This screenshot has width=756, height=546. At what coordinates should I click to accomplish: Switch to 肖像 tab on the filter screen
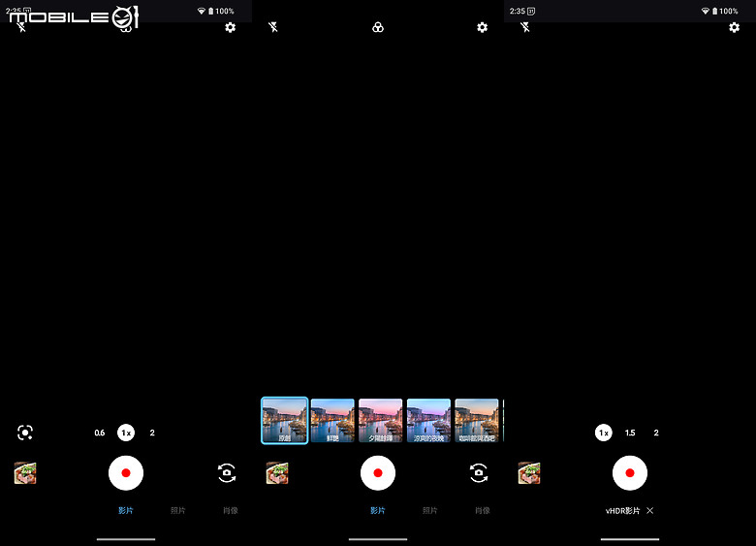coord(483,510)
